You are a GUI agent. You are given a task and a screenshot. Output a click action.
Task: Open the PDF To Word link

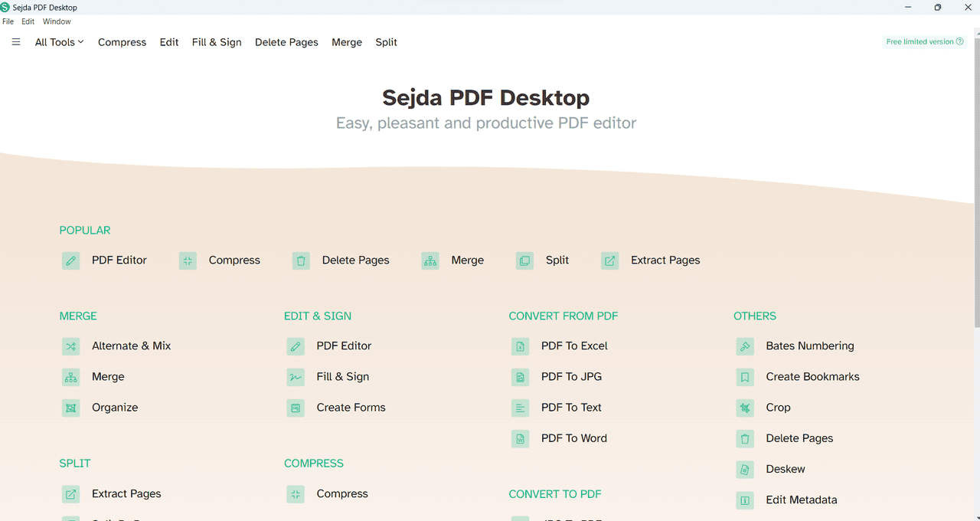(x=574, y=438)
